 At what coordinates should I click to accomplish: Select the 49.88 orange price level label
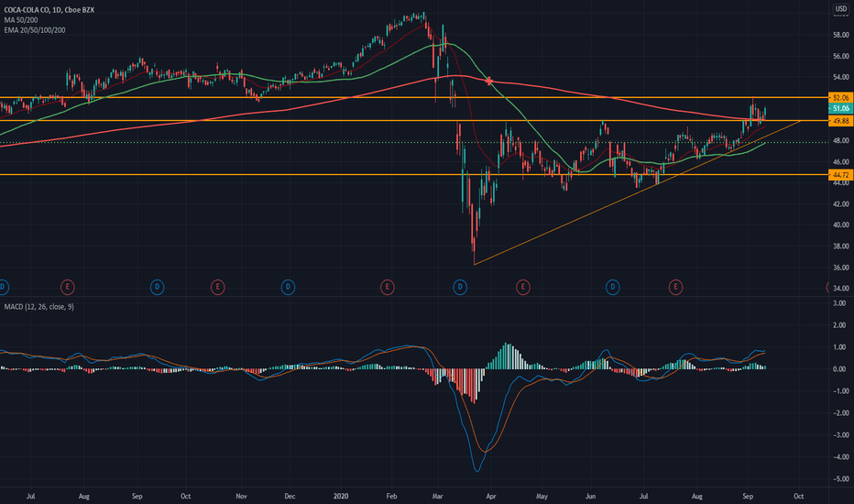click(x=840, y=121)
